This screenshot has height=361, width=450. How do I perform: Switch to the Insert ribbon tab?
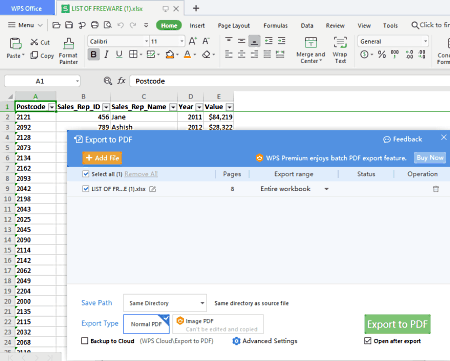pyautogui.click(x=197, y=26)
